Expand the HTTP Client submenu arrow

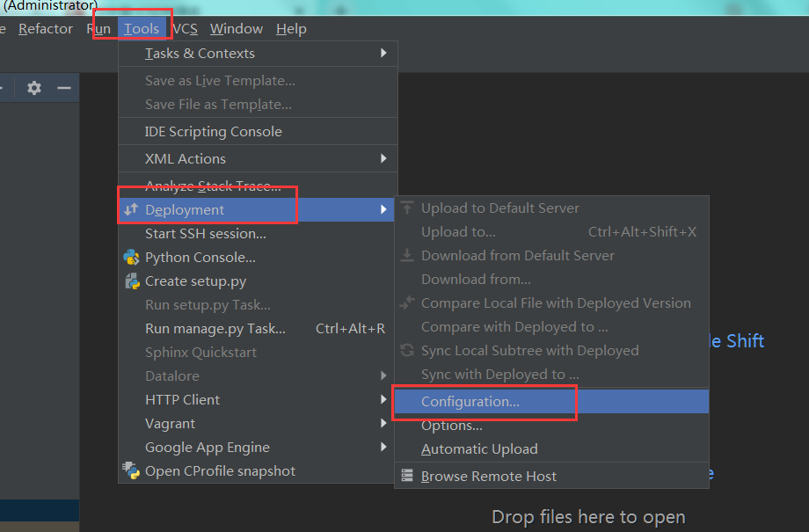383,399
